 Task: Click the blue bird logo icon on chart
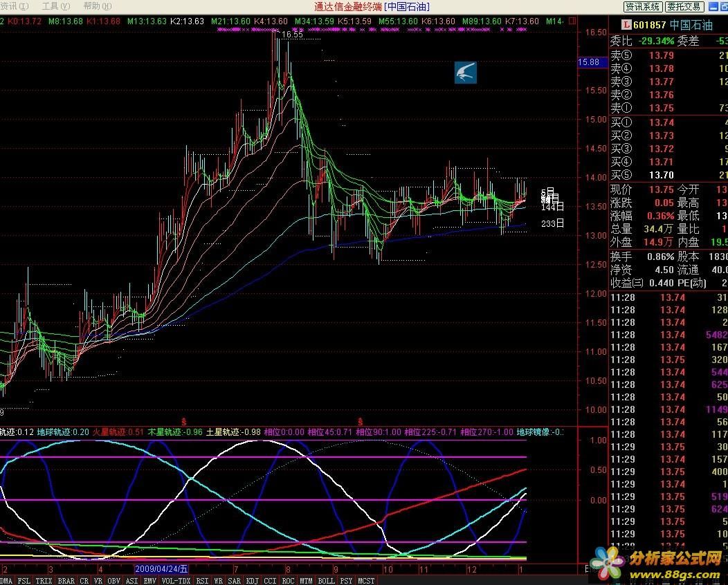point(465,73)
